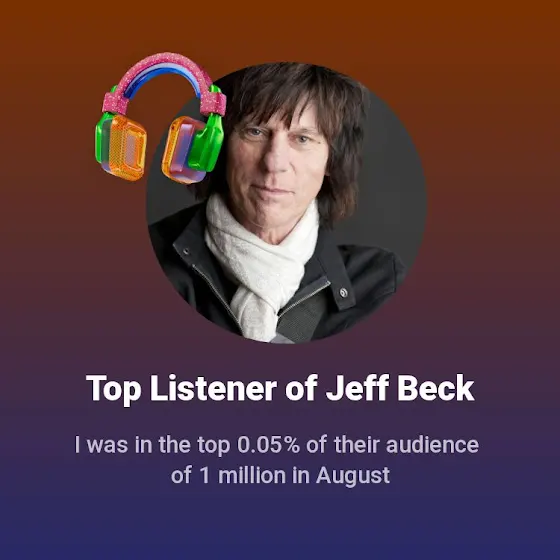Select the words "Jeff Beck" in headline
The image size is (560, 560).
[x=400, y=388]
